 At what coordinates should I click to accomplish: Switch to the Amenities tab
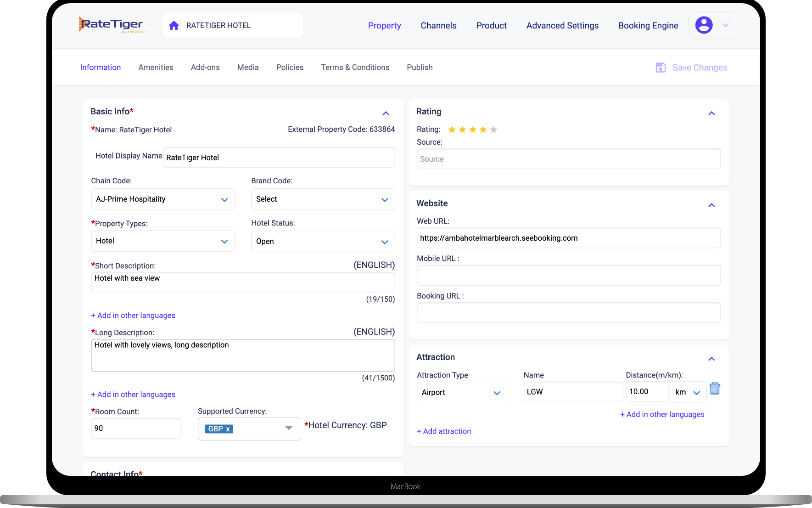click(156, 68)
